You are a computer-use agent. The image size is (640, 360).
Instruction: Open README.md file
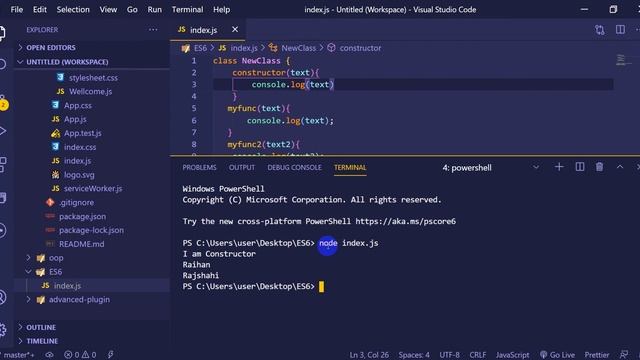pyautogui.click(x=81, y=244)
